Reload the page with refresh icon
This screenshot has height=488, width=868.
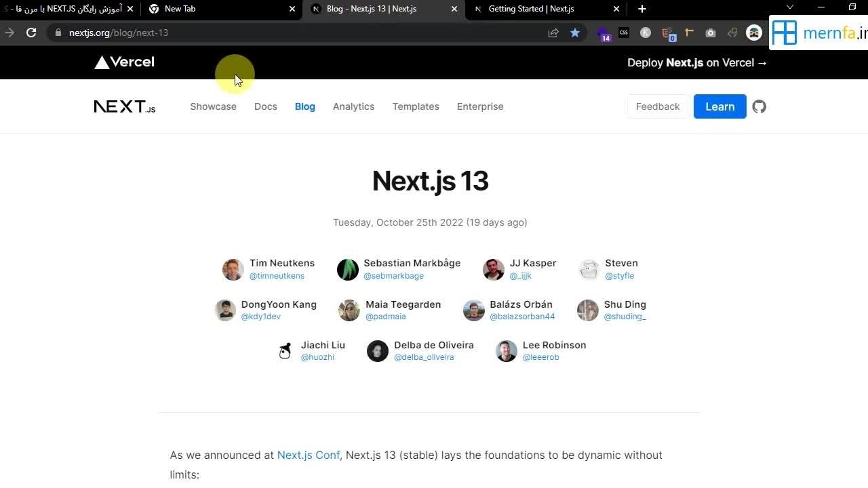click(x=31, y=33)
